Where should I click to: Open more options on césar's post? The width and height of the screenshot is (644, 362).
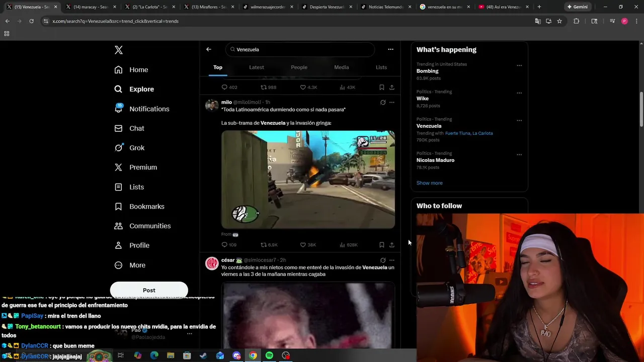[x=392, y=260]
